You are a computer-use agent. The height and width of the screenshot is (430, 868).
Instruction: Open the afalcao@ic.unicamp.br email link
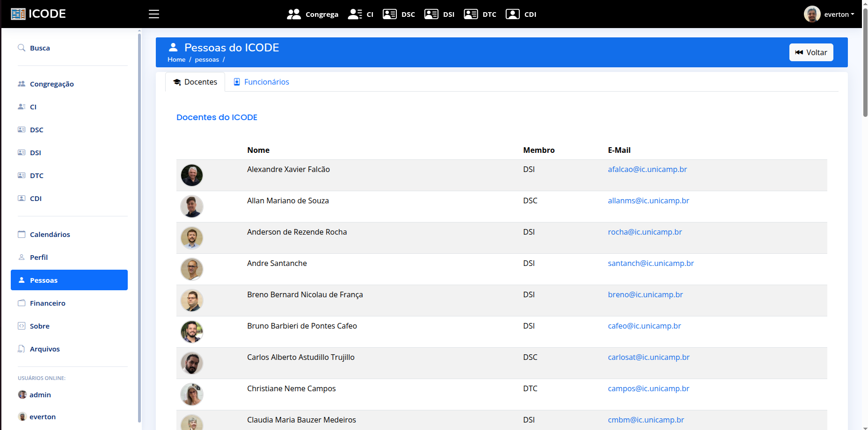coord(647,169)
